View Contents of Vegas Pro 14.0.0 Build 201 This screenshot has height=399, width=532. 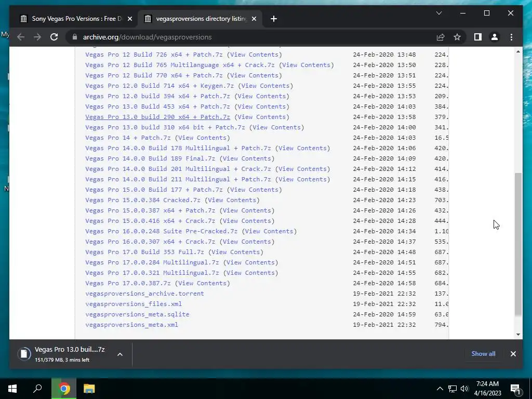(303, 169)
